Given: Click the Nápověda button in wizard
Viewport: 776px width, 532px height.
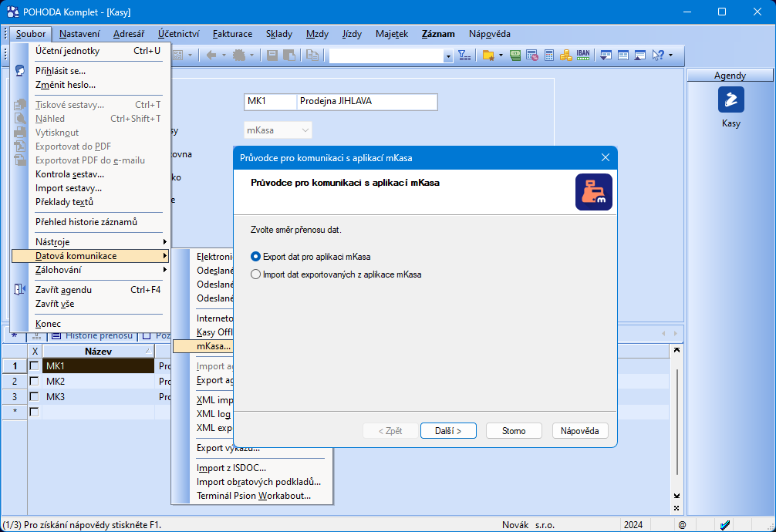Looking at the screenshot, I should (x=580, y=430).
